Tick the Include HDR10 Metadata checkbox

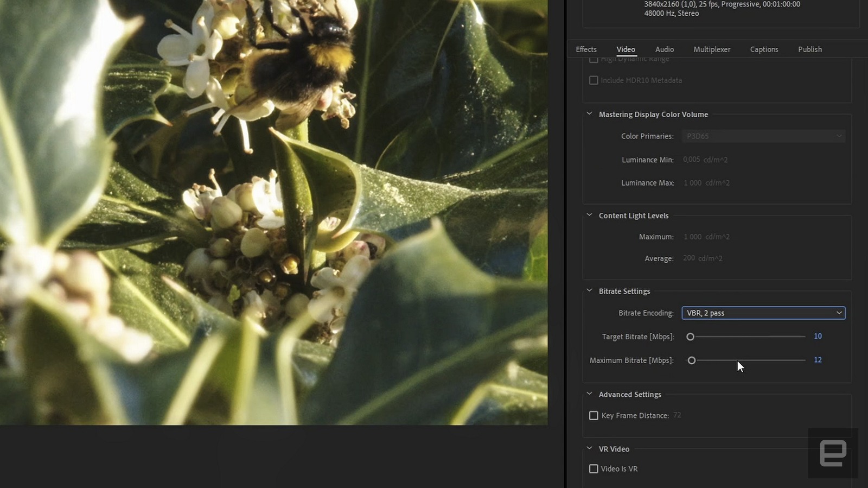(x=593, y=80)
